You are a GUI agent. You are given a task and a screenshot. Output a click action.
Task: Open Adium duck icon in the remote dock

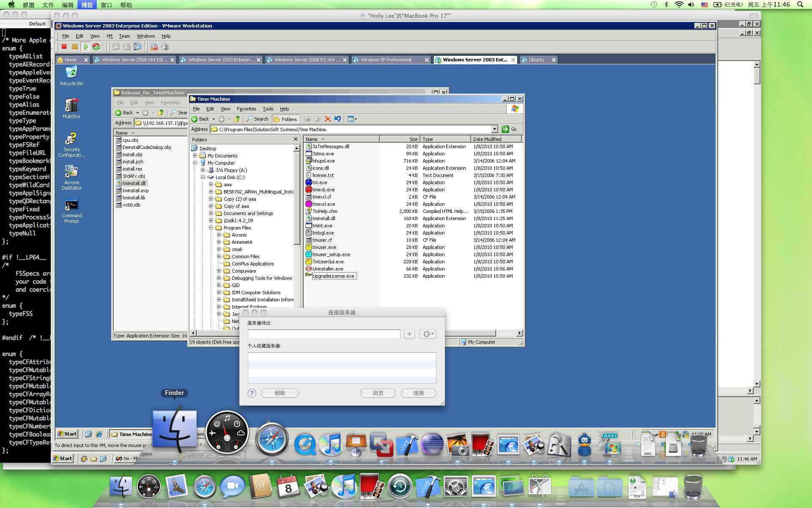coord(584,444)
